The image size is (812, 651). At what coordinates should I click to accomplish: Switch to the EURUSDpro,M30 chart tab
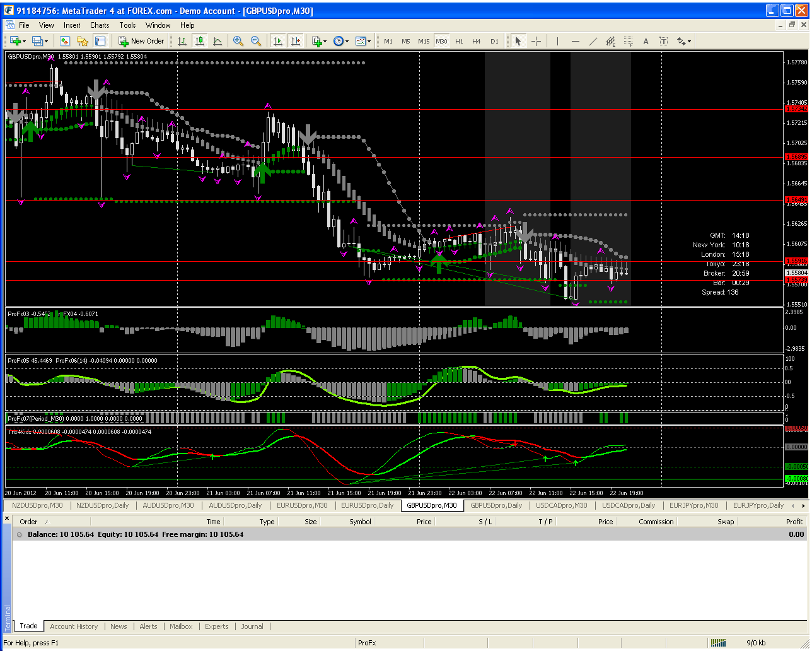point(303,505)
